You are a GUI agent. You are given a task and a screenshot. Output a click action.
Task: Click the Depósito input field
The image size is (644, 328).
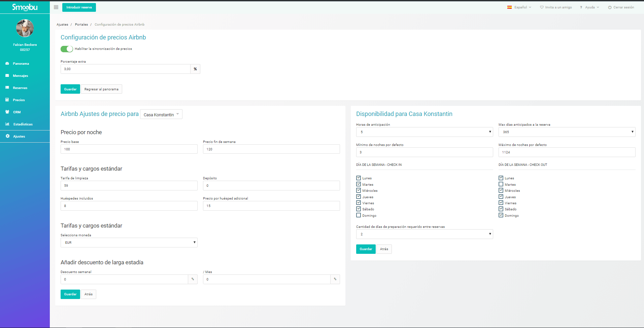pos(271,185)
